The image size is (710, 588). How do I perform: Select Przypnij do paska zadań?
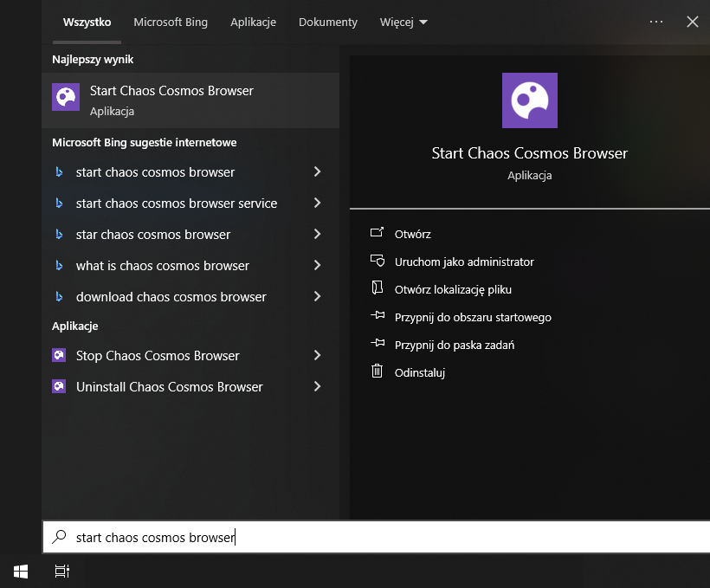[455, 345]
